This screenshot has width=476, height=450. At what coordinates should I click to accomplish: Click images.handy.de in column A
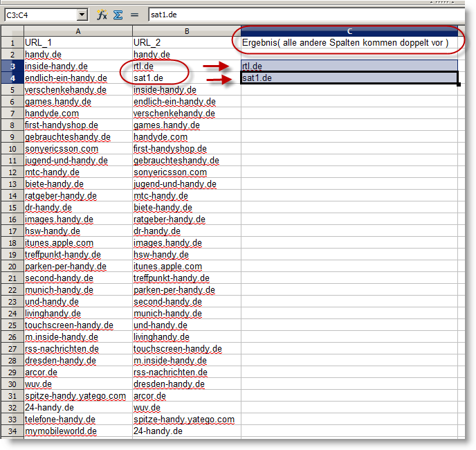[x=78, y=219]
